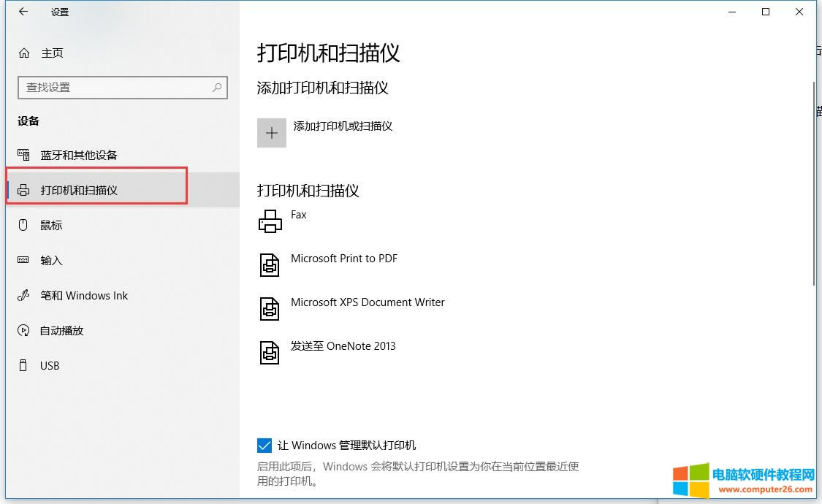Viewport: 822px width, 504px height.
Task: Open 打印机和扫描仪 settings page
Action: [123, 190]
